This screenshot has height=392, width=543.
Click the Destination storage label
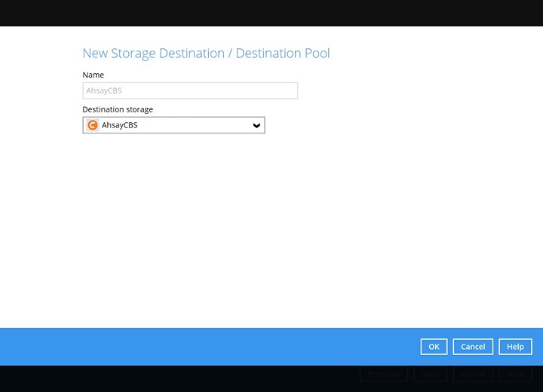(118, 109)
